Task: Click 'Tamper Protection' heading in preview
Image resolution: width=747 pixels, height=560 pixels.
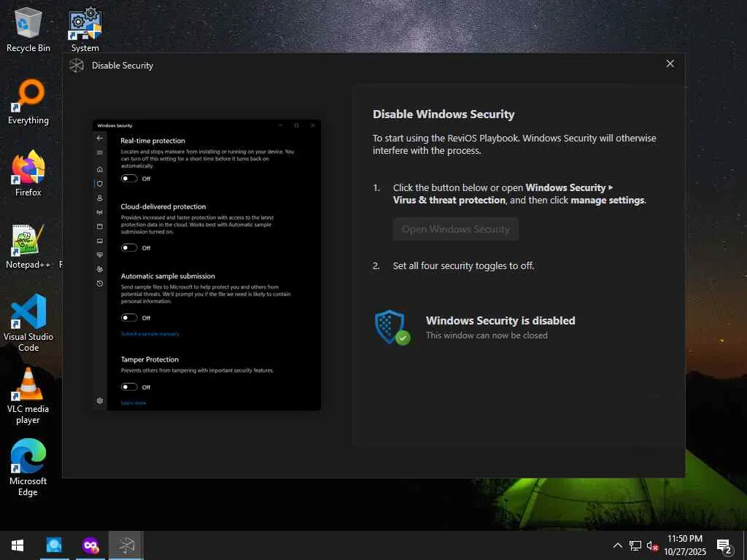Action: tap(150, 359)
